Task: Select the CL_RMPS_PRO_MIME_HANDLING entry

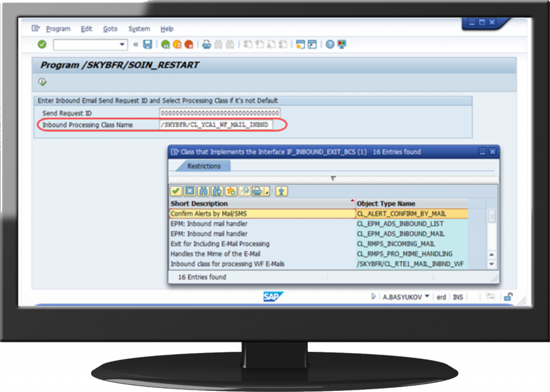Action: coord(412,254)
